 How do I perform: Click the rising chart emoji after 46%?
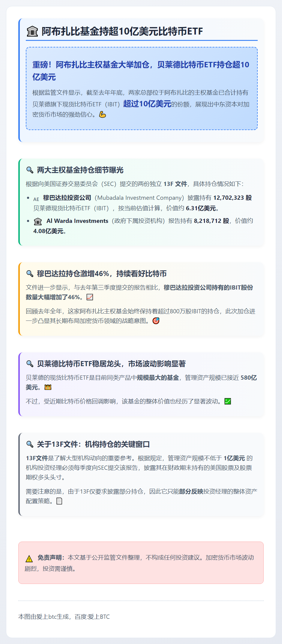(x=90, y=297)
